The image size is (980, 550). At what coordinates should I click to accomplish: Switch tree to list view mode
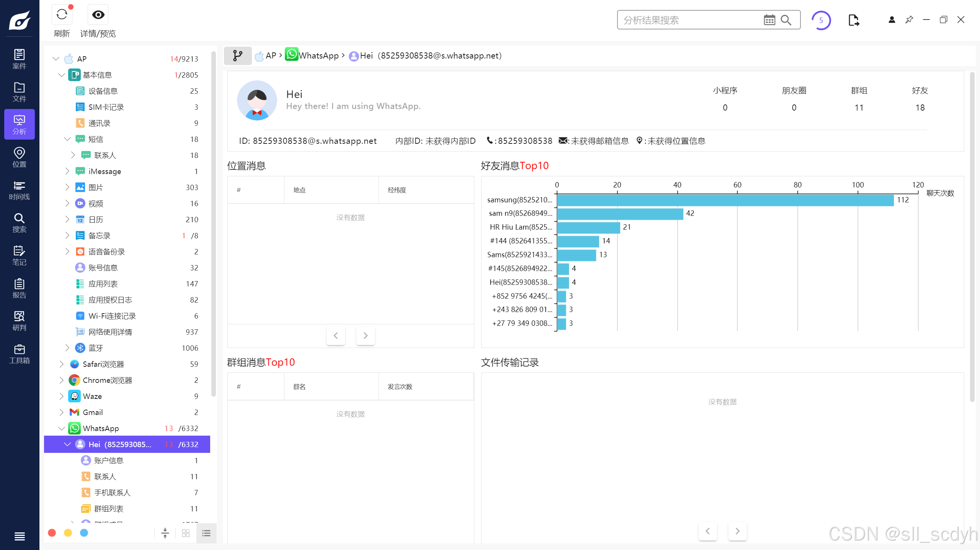pos(206,533)
